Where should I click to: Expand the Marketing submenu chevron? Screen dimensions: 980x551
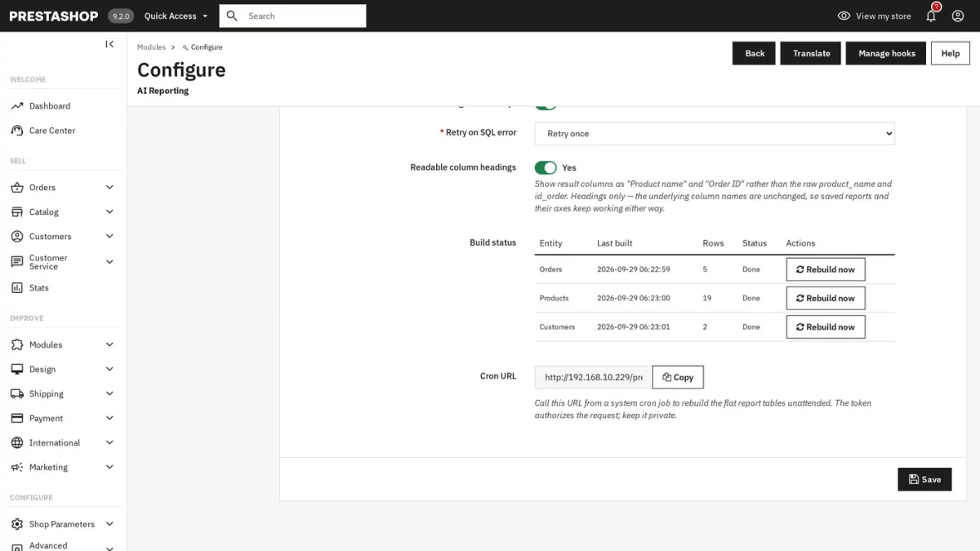pyautogui.click(x=109, y=467)
